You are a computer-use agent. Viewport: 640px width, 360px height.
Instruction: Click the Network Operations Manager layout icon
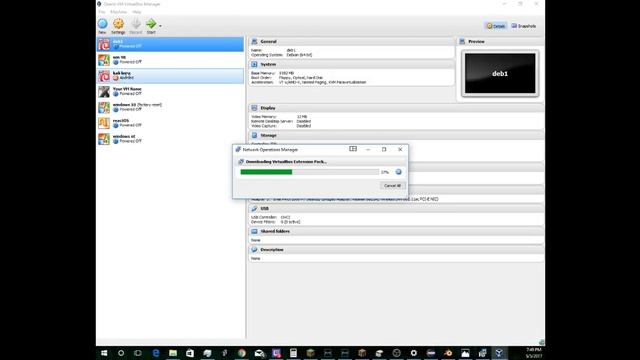(x=353, y=149)
